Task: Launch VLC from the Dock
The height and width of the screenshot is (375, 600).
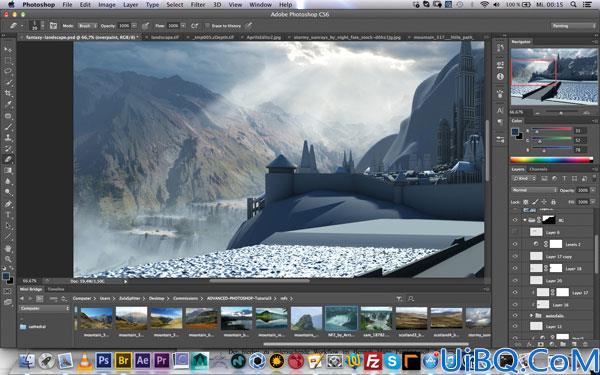Action: 85,360
